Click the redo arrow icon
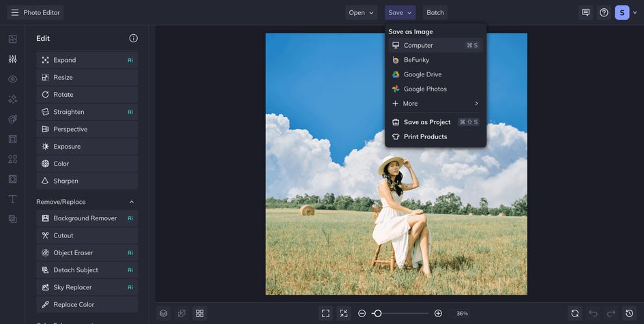Screen dimensions: 644x324 coord(611,313)
